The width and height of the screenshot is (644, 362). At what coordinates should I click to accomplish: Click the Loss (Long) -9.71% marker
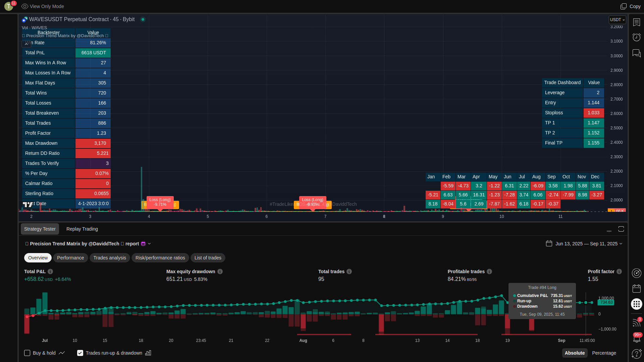[x=160, y=202]
